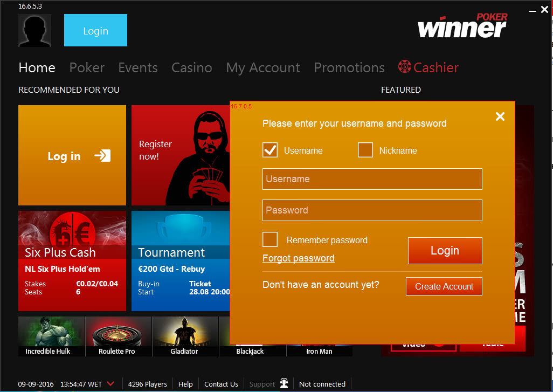Select the Username login type checkbox
The height and width of the screenshot is (392, 553).
270,150
